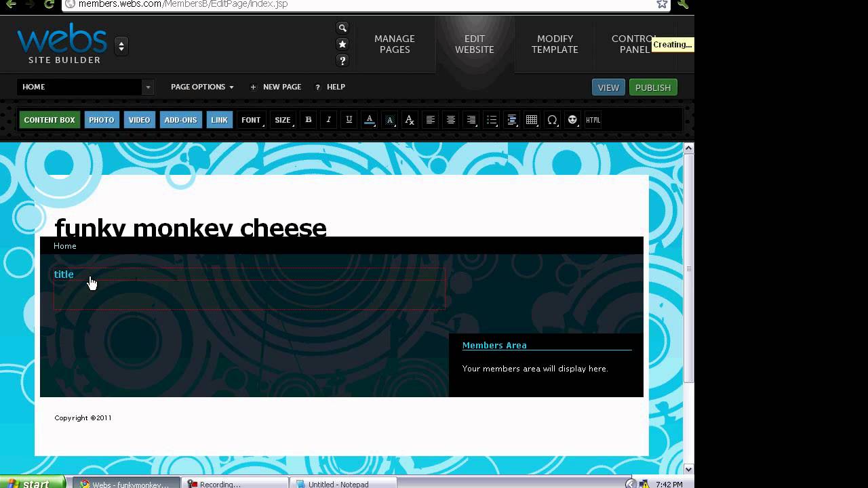868x488 pixels.
Task: Switch to Untitled - Notepad taskbar item
Action: pyautogui.click(x=343, y=483)
